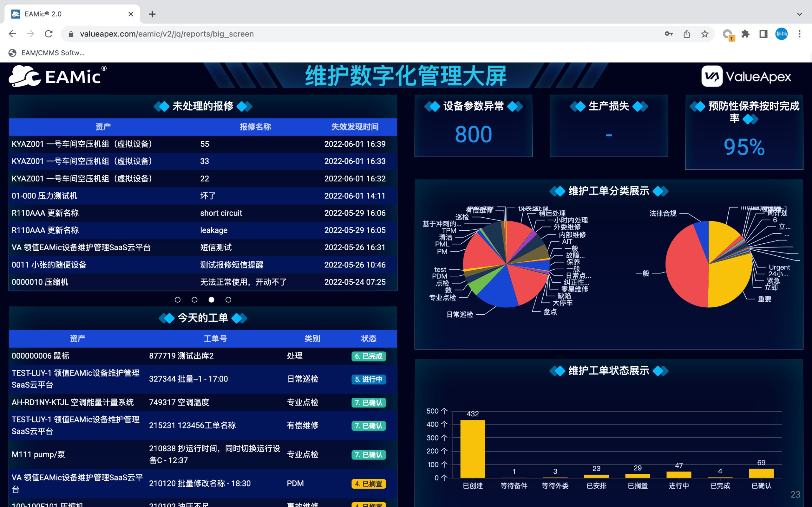Viewport: 812px width, 507px height.
Task: Open the EAM/CMMS Softw bookmark
Action: pos(46,53)
